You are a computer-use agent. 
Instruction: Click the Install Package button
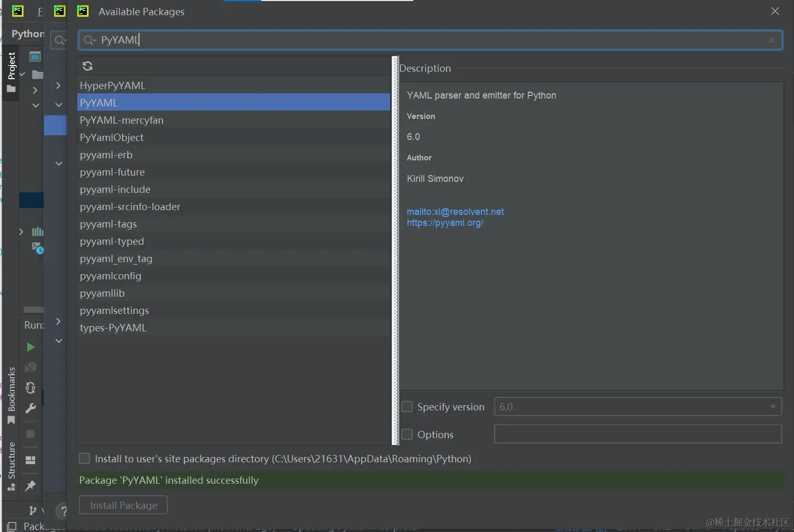(123, 505)
